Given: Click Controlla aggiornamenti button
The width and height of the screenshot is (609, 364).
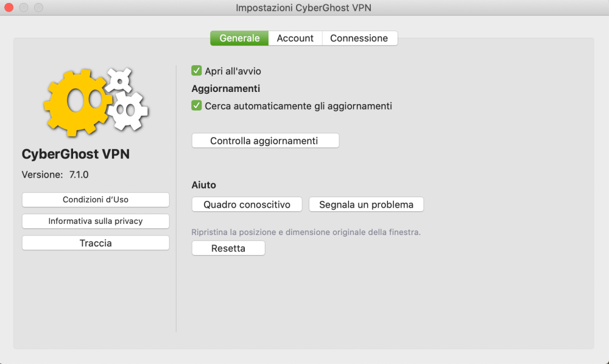Looking at the screenshot, I should [266, 141].
